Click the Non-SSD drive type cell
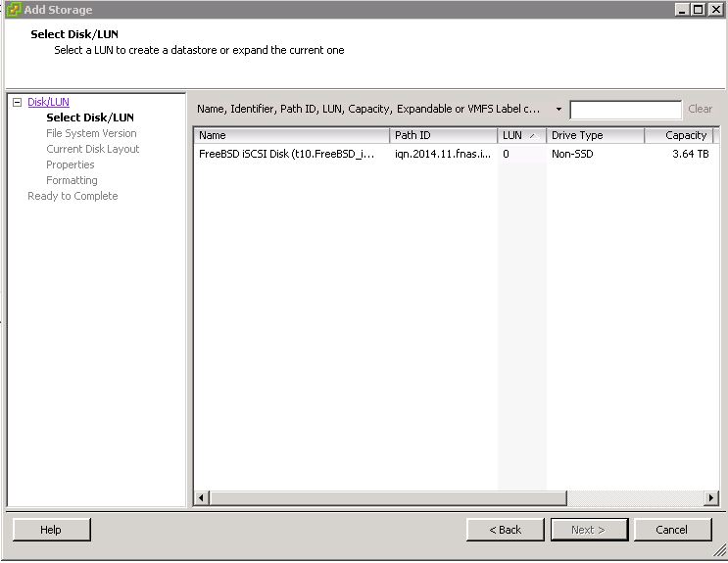The width and height of the screenshot is (728, 563). [x=572, y=154]
